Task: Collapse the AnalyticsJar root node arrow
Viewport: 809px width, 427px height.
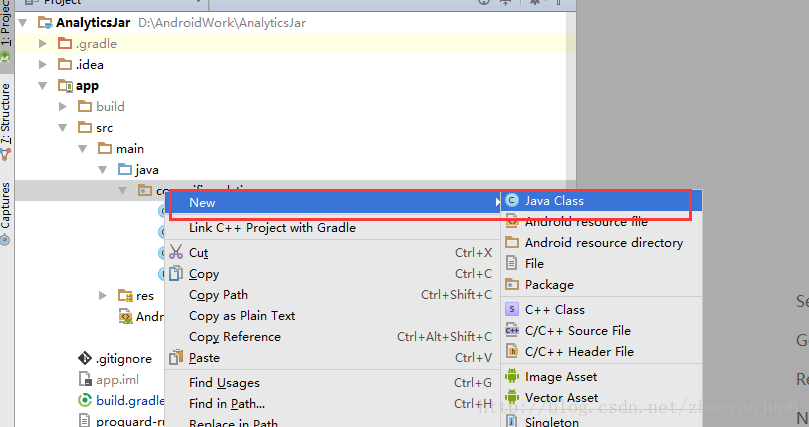Action: (x=23, y=23)
